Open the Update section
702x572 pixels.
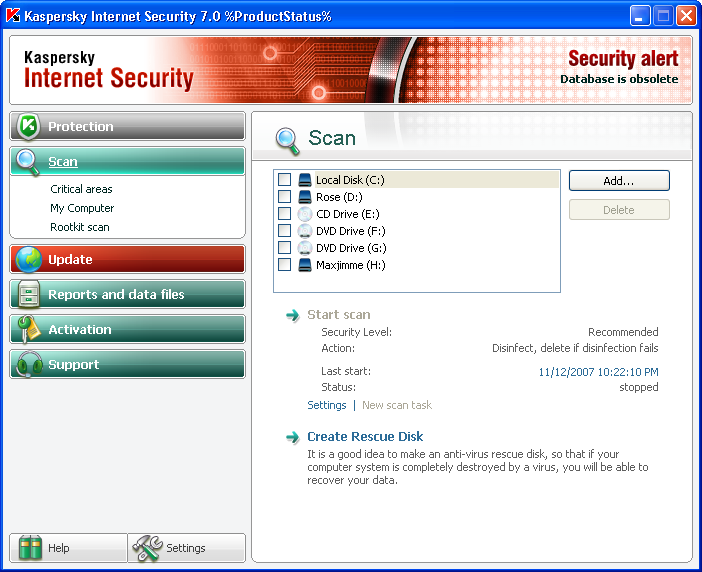coord(128,259)
